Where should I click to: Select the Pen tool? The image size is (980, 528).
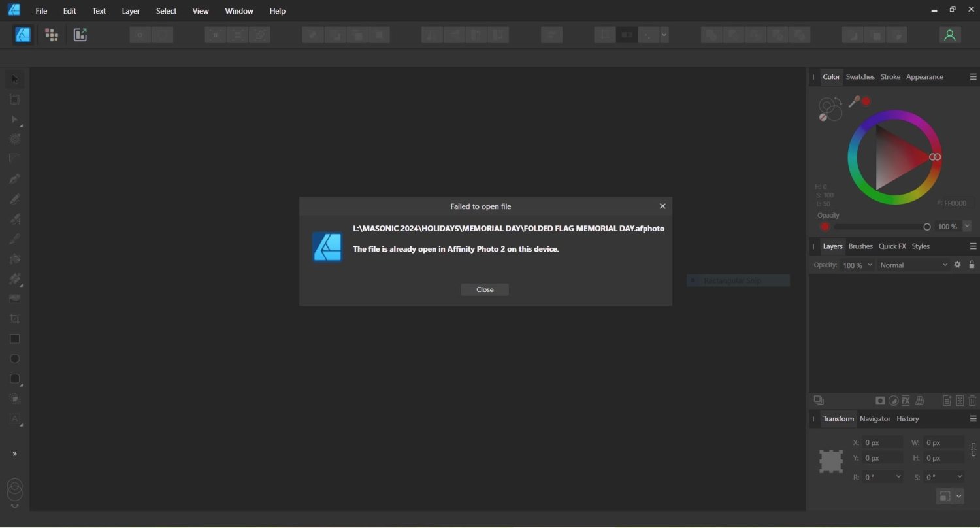coord(14,178)
